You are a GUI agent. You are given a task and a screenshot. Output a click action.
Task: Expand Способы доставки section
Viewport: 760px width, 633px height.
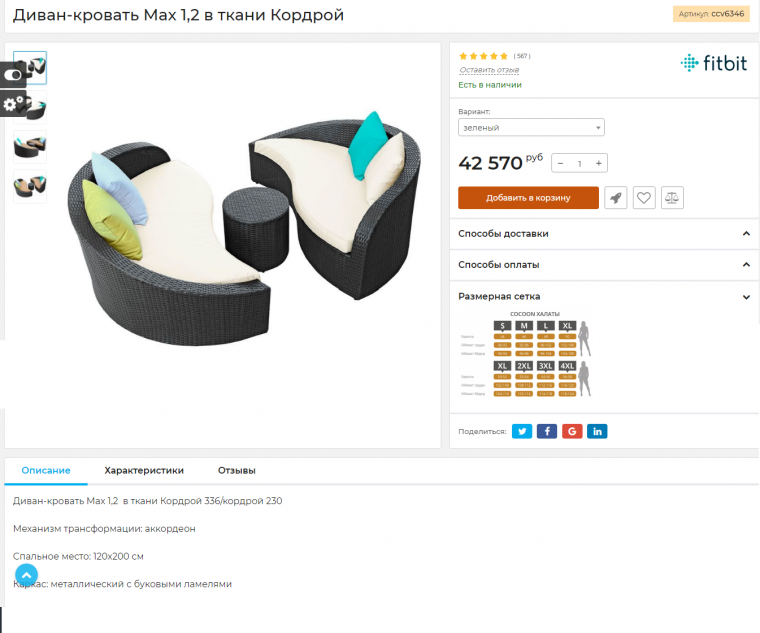(604, 234)
